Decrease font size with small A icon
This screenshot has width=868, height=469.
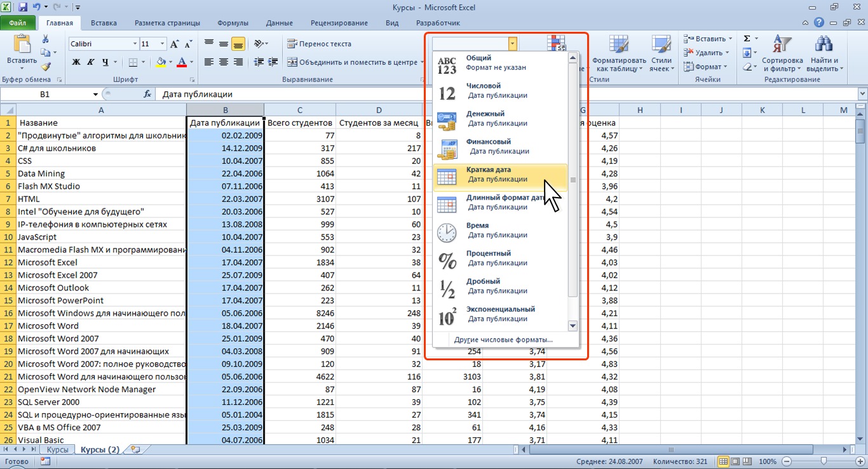click(189, 44)
